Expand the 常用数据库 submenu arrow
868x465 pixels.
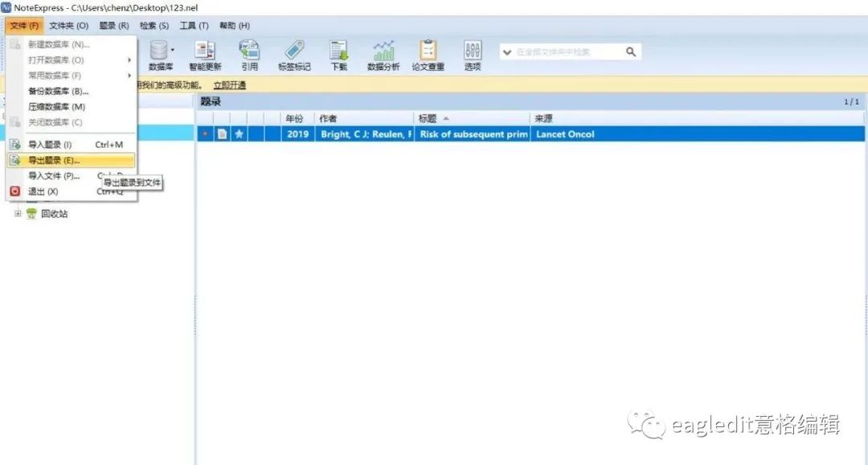click(129, 76)
